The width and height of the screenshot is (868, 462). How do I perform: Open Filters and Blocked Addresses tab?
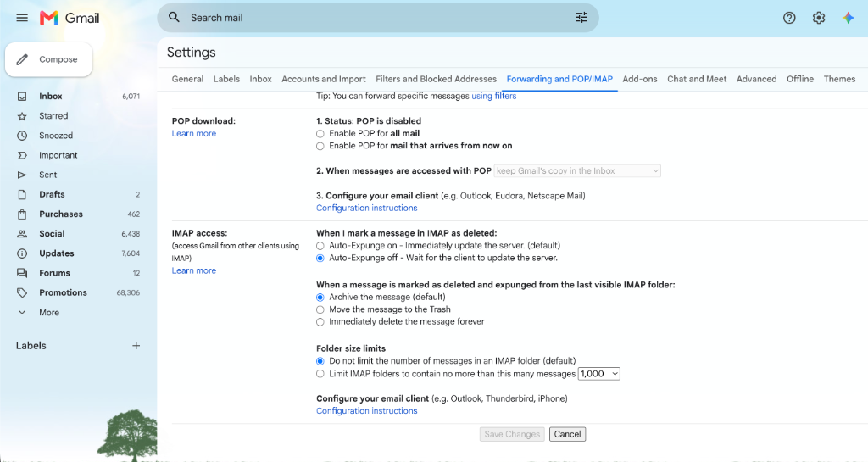pyautogui.click(x=437, y=79)
